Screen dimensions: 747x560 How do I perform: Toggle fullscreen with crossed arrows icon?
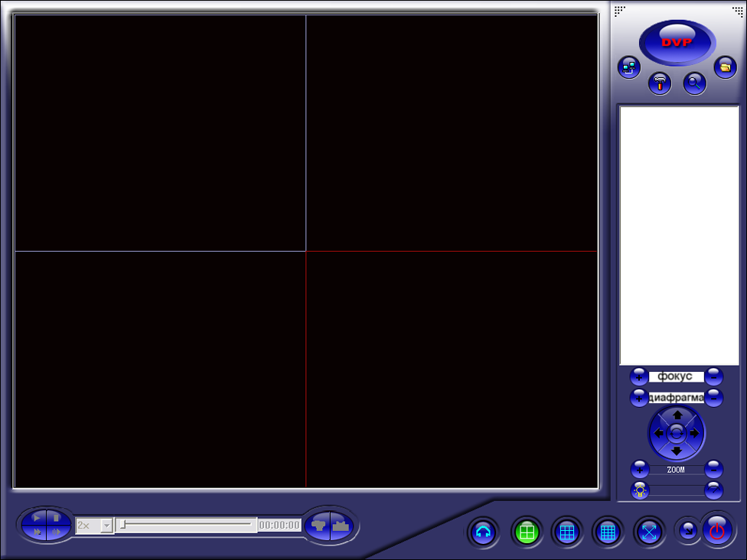[x=649, y=532]
